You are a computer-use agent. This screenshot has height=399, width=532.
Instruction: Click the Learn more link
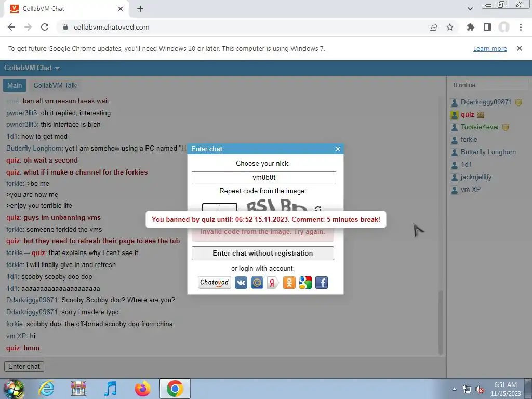click(490, 48)
